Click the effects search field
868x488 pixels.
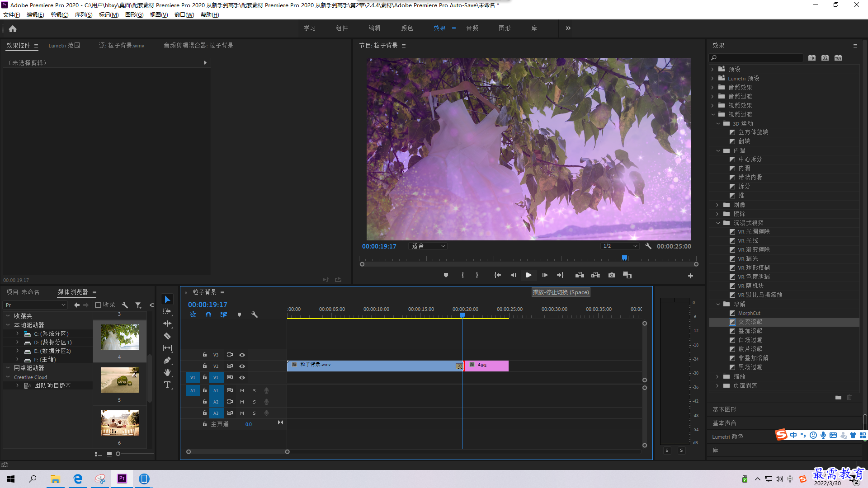coord(756,58)
